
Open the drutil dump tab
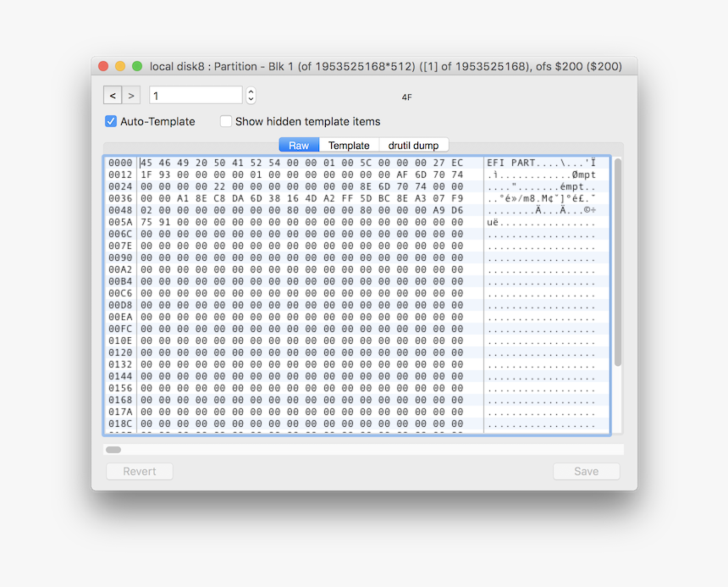coord(413,145)
